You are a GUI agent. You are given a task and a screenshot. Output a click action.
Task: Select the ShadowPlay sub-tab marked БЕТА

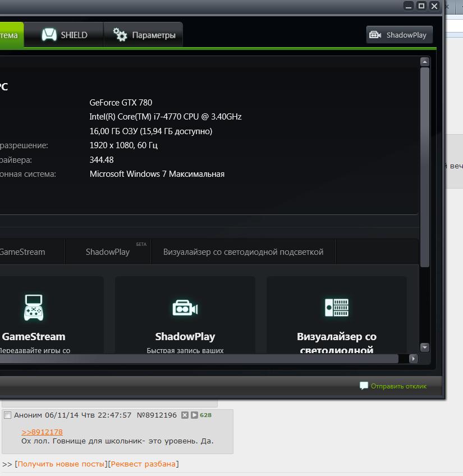108,252
